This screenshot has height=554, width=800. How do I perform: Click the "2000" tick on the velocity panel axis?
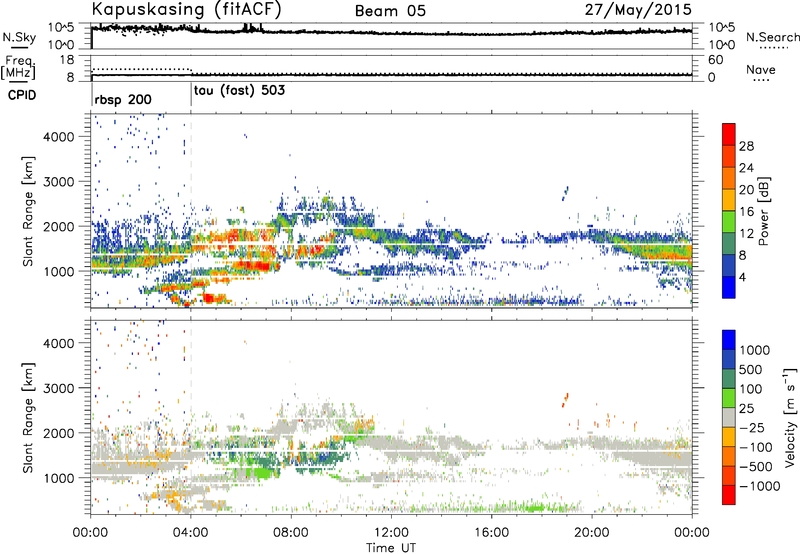click(59, 433)
